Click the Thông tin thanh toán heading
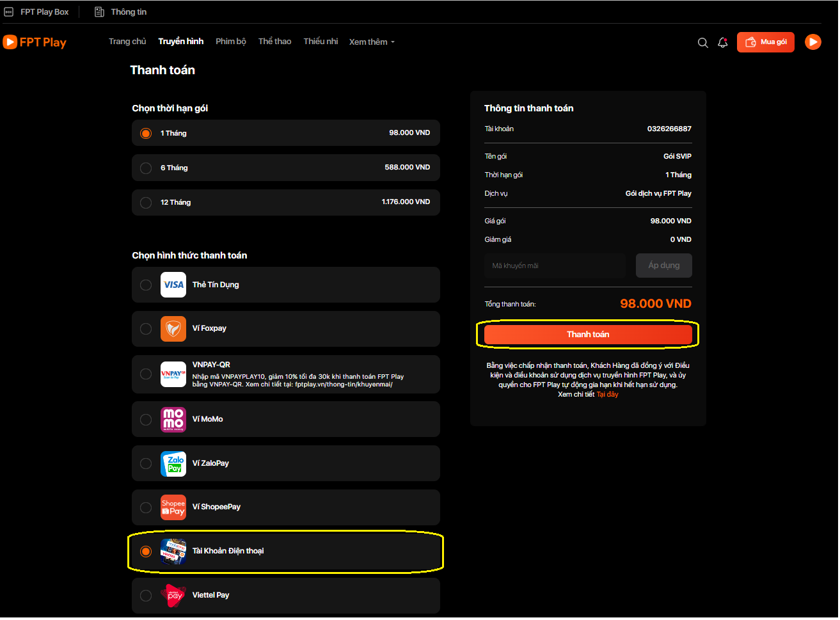This screenshot has height=620, width=840. pyautogui.click(x=529, y=109)
